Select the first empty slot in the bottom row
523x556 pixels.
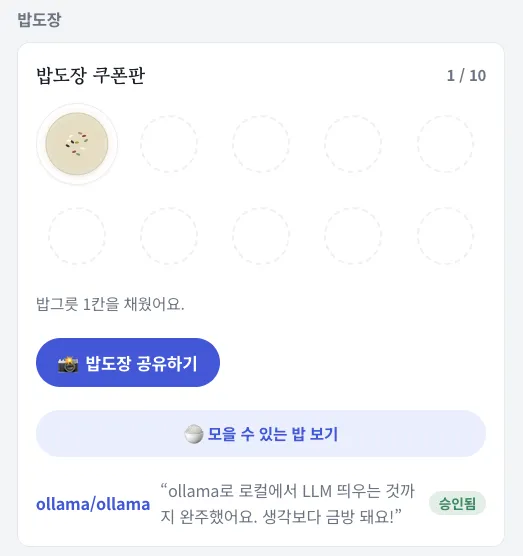[77, 236]
